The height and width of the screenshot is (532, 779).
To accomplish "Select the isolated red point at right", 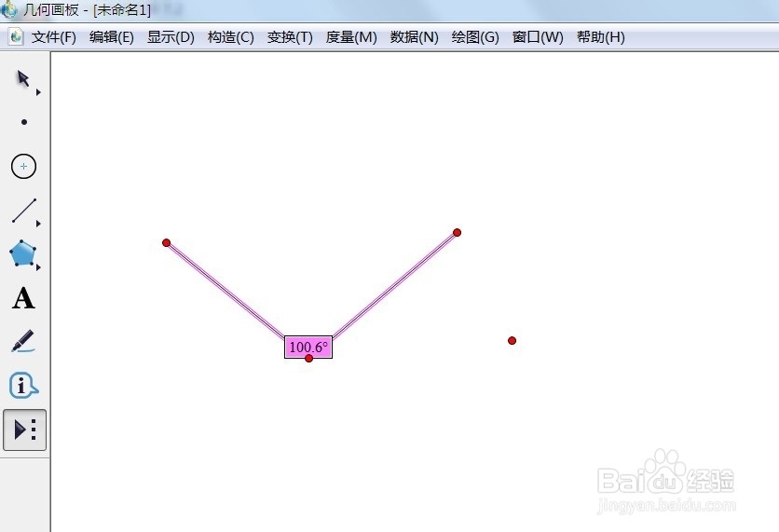I will (x=512, y=340).
